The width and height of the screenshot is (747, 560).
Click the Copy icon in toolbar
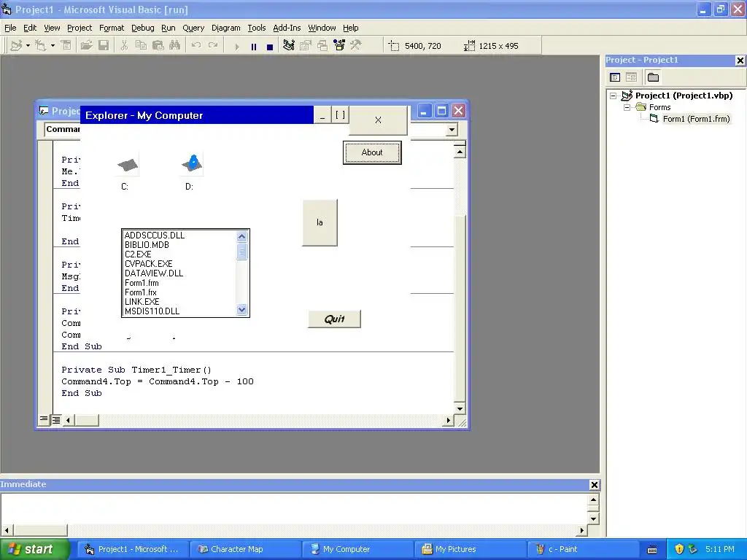click(x=141, y=46)
